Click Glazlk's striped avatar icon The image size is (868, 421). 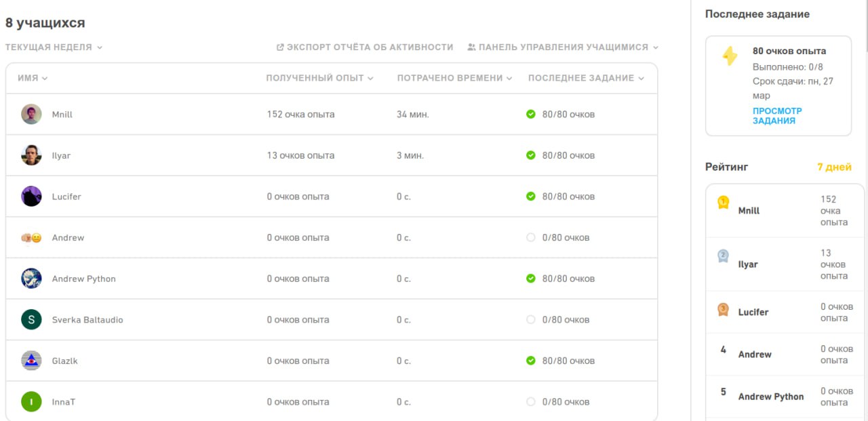[x=31, y=361]
